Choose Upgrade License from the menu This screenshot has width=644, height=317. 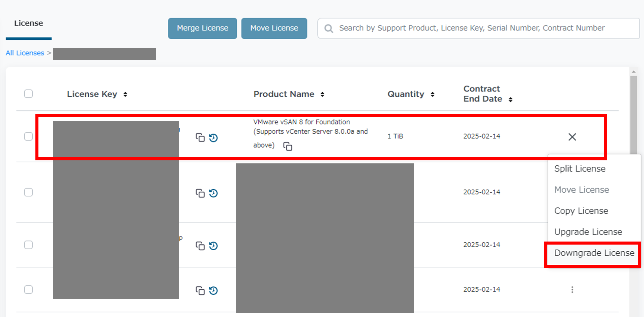coord(588,232)
